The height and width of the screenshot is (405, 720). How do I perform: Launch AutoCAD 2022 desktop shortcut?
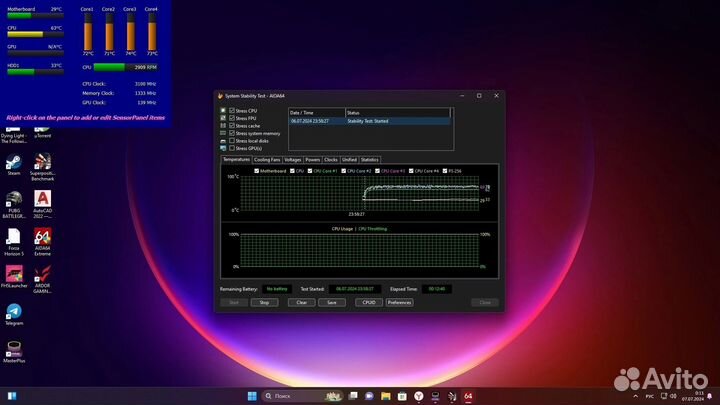click(x=42, y=204)
